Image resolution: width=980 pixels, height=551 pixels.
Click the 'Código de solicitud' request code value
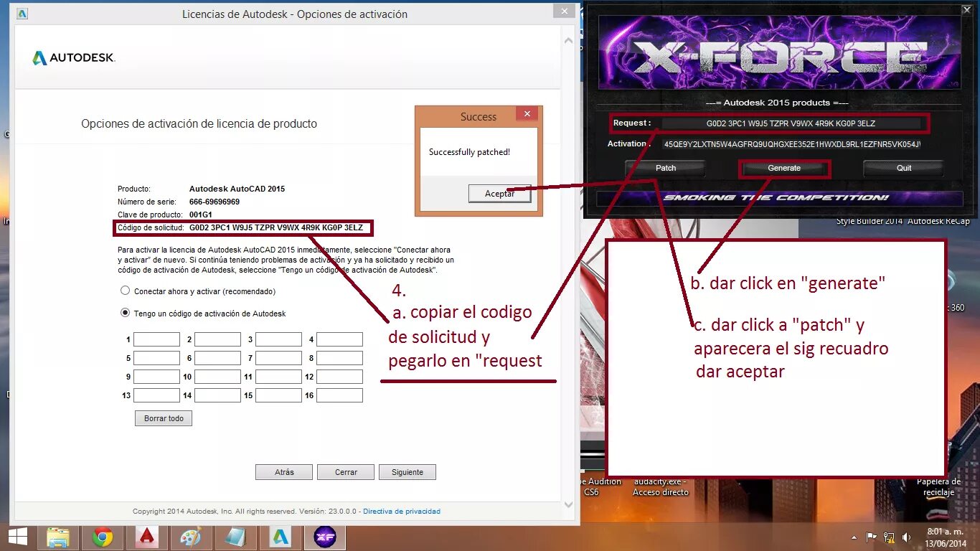[x=276, y=227]
